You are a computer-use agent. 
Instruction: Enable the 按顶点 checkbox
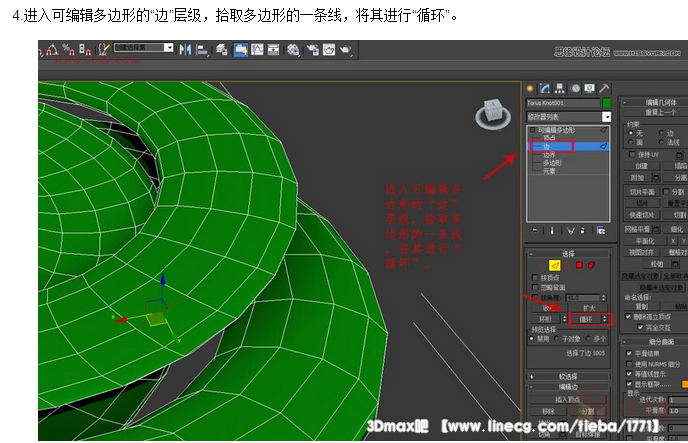[535, 278]
